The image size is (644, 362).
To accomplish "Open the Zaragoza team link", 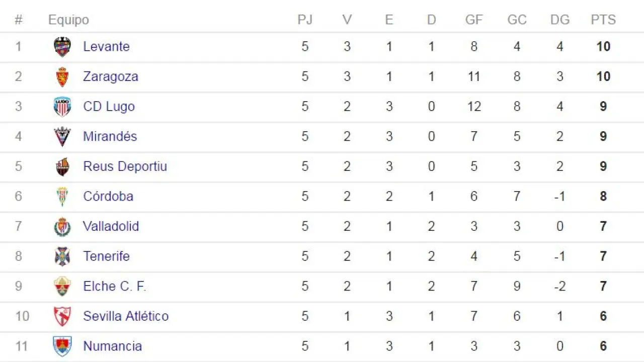I will pos(110,76).
